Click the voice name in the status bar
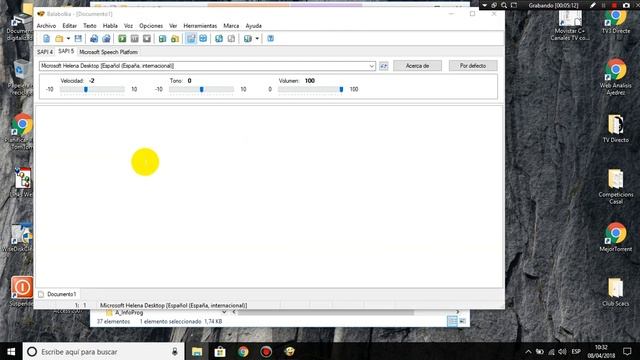The width and height of the screenshot is (640, 360). (173, 305)
